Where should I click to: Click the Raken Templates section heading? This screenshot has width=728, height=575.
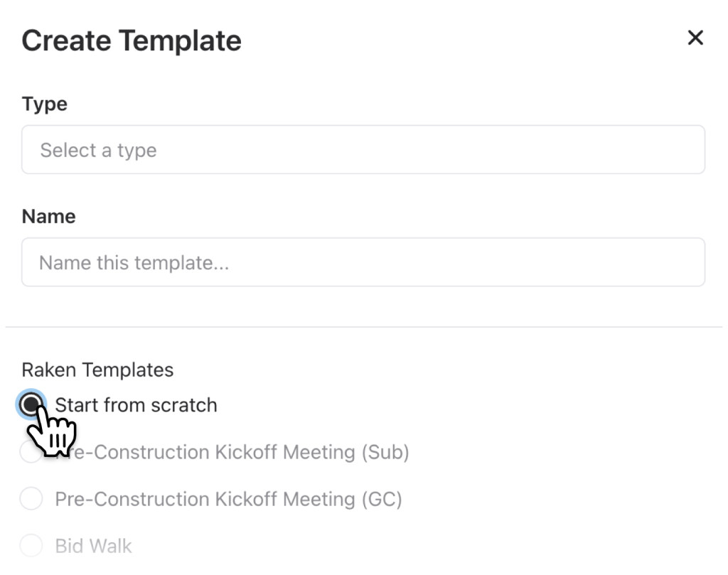tap(97, 370)
